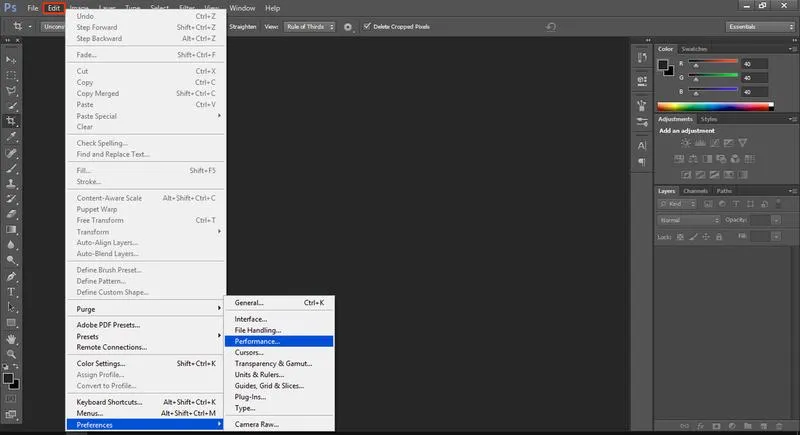Select the Eyedropper tool
The width and height of the screenshot is (800, 435).
point(11,137)
